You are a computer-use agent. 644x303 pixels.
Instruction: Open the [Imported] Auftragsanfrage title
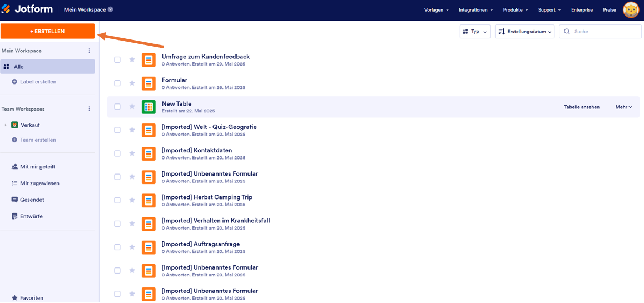click(201, 244)
